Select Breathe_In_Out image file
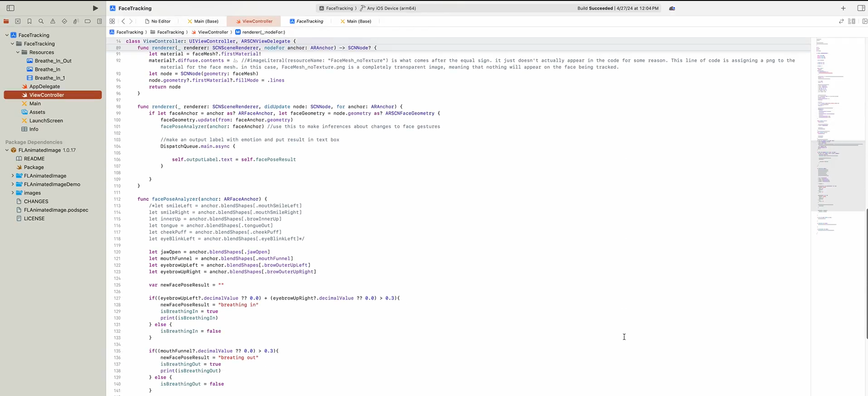Viewport: 868px width, 396px height. point(53,60)
